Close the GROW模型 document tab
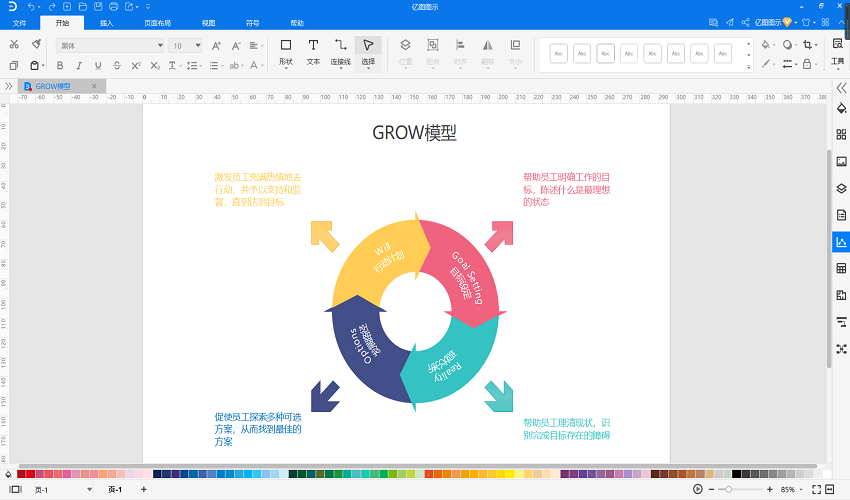This screenshot has width=850, height=500. 94,86
